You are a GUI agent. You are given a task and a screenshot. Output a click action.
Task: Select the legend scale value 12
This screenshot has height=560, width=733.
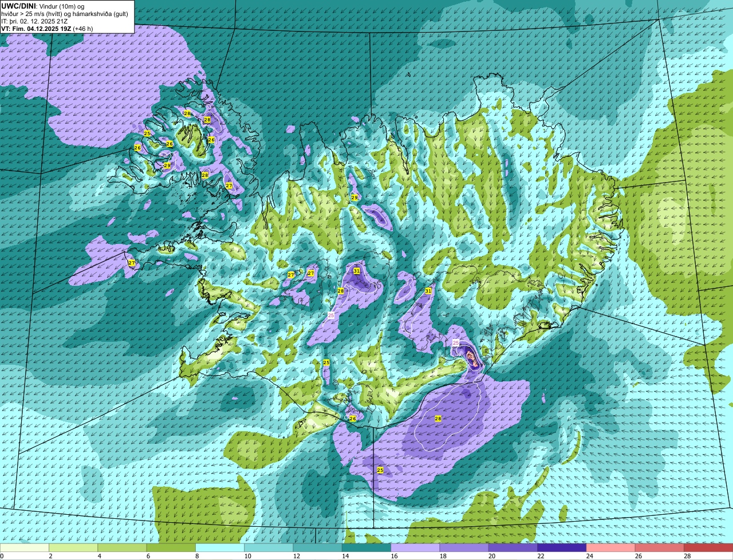pos(296,556)
